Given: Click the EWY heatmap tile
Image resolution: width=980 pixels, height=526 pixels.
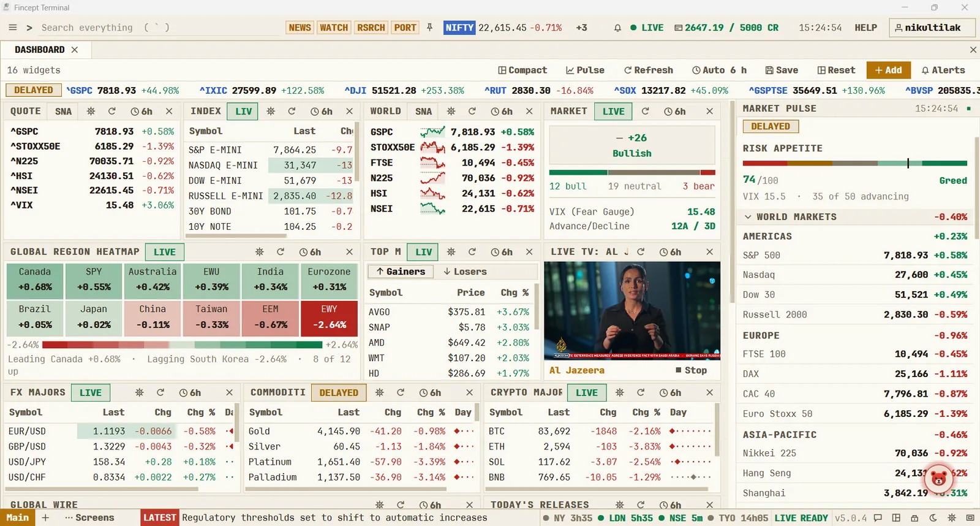Looking at the screenshot, I should (x=329, y=318).
